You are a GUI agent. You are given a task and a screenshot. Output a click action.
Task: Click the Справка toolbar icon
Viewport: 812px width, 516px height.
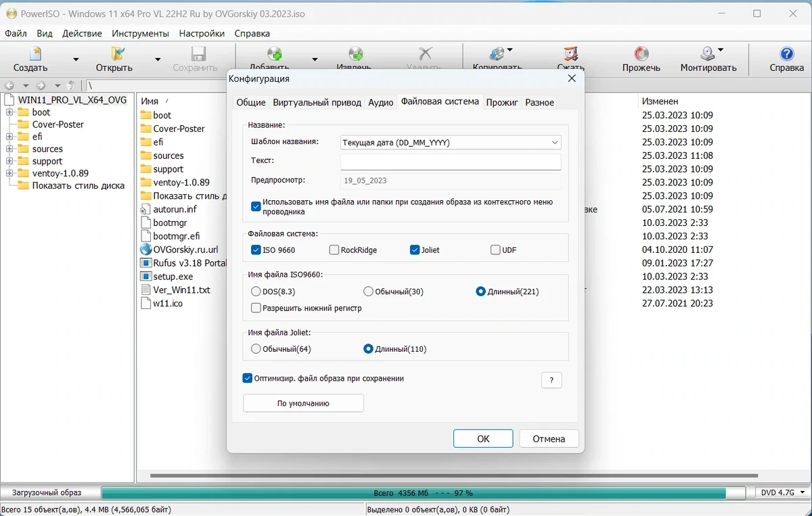786,54
